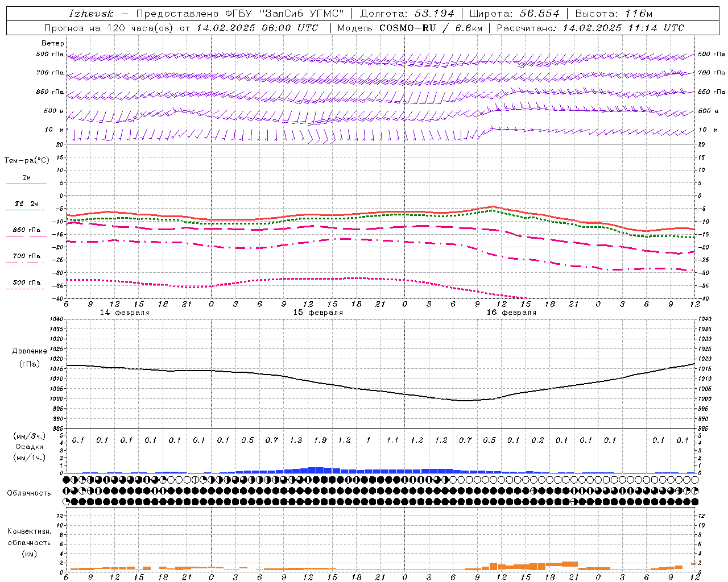Click the 'Конвективн.' convective cloud label
This screenshot has height=582, width=728.
(29, 531)
